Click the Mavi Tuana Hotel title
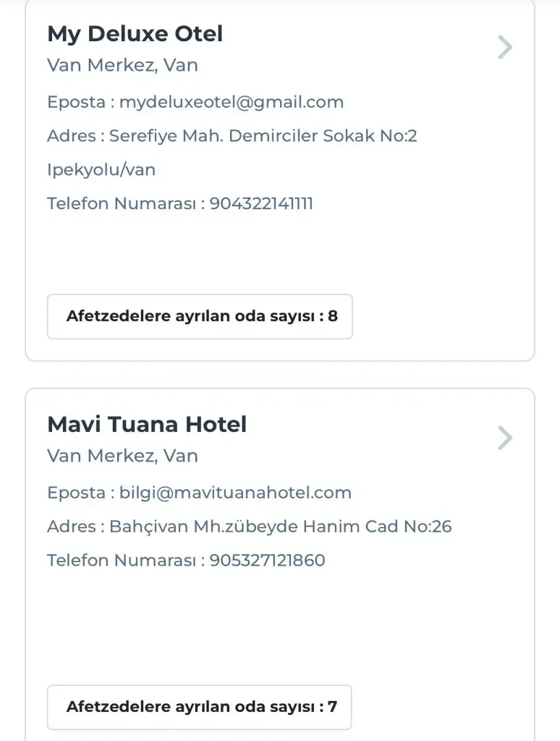This screenshot has height=741, width=560. (147, 425)
